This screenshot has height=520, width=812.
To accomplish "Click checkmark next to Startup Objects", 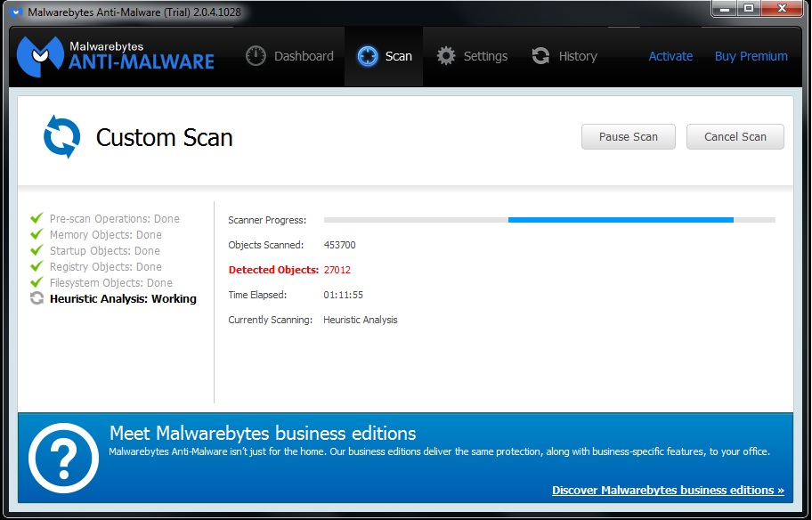I will 37,250.
